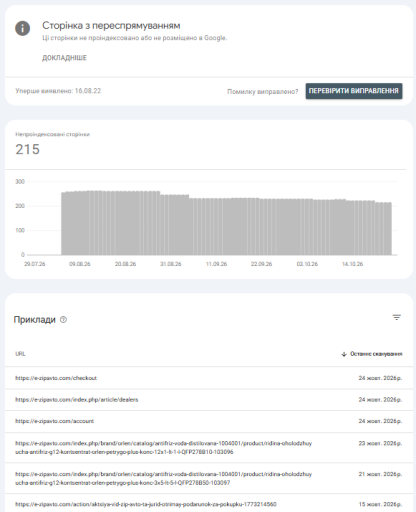Open the filter icon in the examples table

[396, 317]
